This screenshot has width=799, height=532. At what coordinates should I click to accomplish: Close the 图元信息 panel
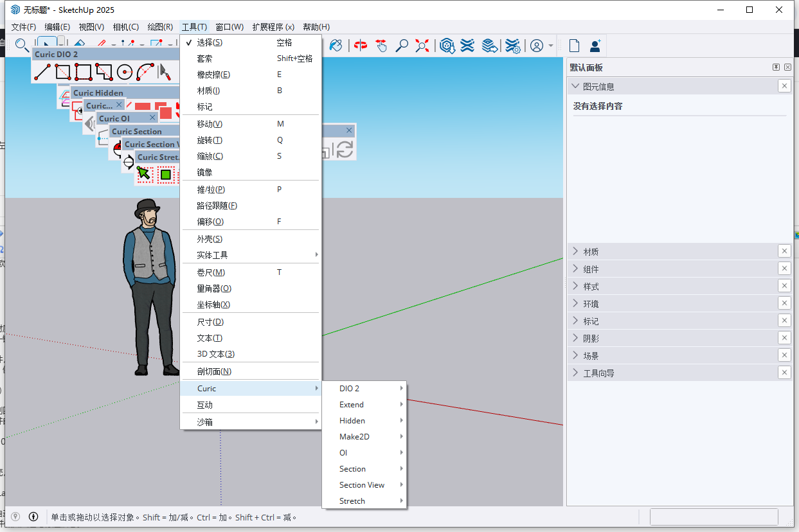[x=784, y=86]
